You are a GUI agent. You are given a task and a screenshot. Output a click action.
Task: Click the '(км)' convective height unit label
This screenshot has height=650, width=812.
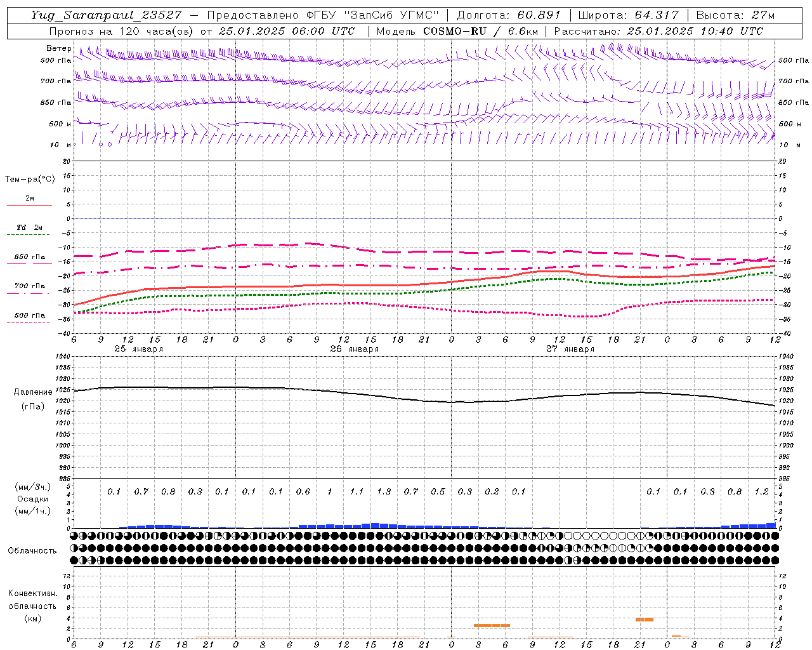tap(33, 618)
